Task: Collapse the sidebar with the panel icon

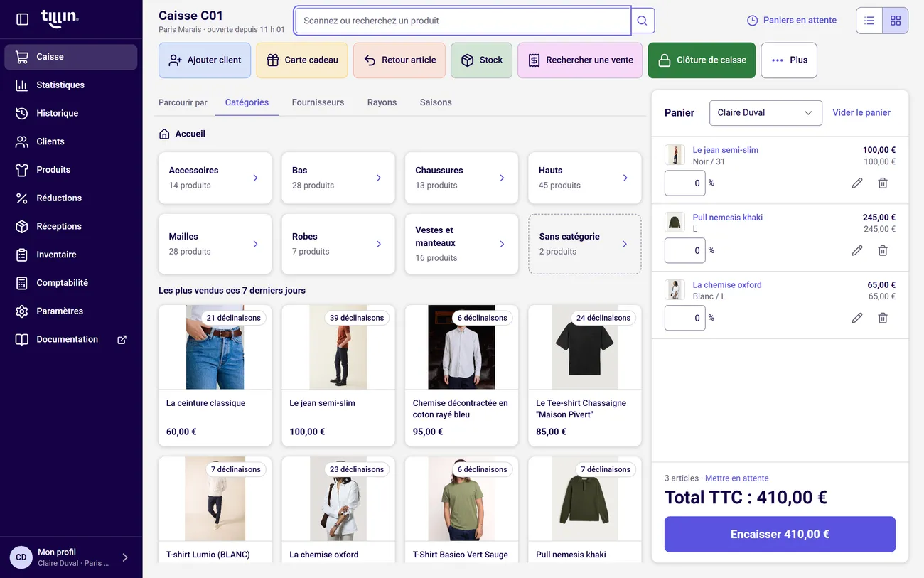Action: tap(22, 19)
